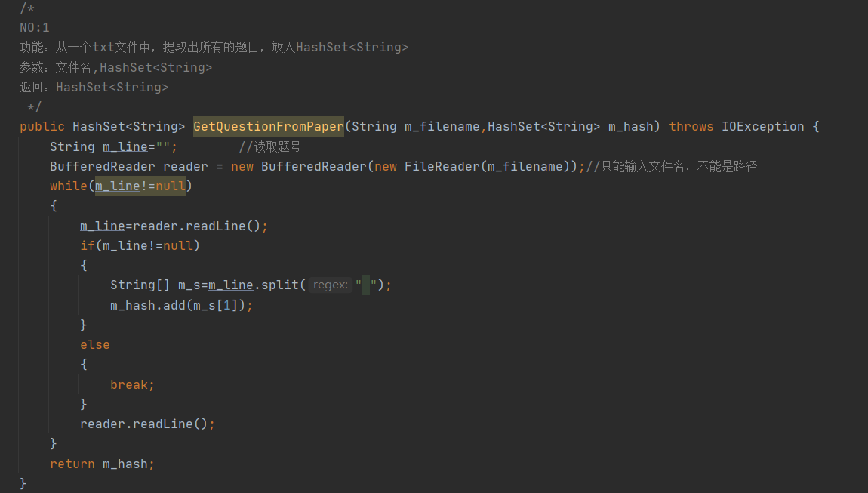This screenshot has height=493, width=868.
Task: Click the comment after the BufferedReader line
Action: pyautogui.click(x=672, y=166)
